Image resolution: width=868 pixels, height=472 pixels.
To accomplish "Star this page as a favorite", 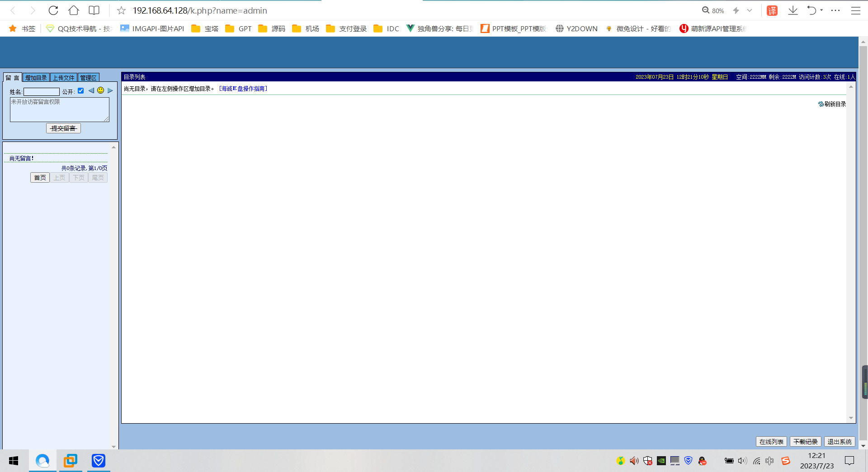I will [121, 10].
